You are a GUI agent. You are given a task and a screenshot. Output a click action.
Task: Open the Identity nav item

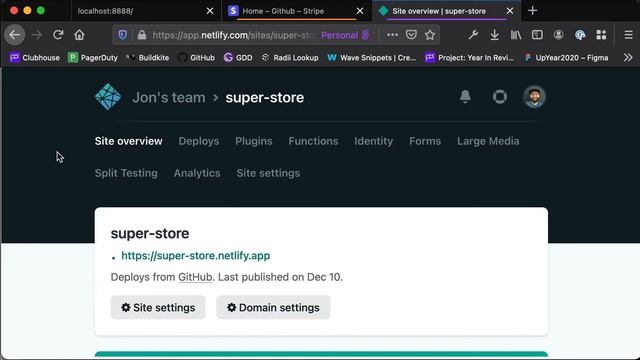(x=373, y=141)
